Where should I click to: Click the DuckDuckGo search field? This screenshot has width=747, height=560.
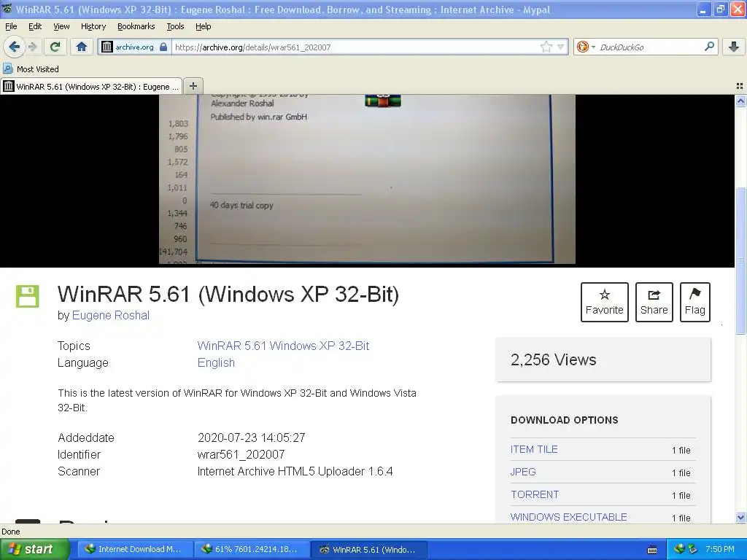pos(649,47)
